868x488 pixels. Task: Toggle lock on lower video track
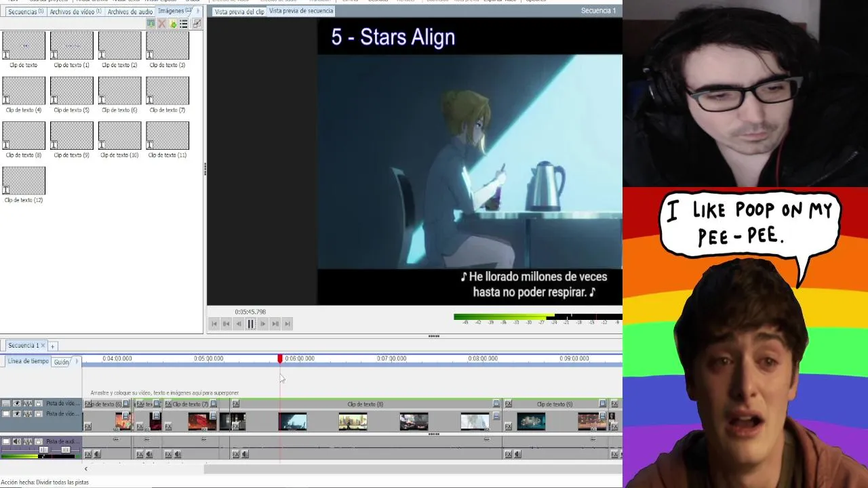click(x=38, y=413)
